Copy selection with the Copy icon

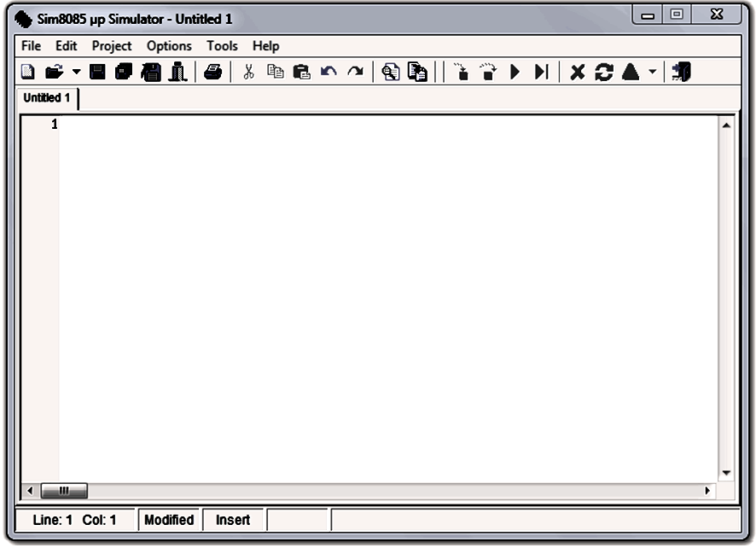pyautogui.click(x=276, y=73)
